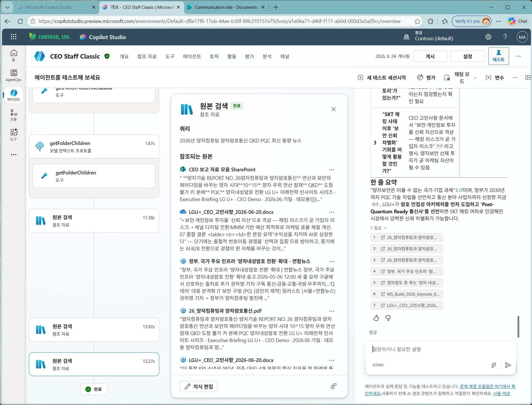
Task: Click the feedback icon in source panel
Action: (x=333, y=386)
